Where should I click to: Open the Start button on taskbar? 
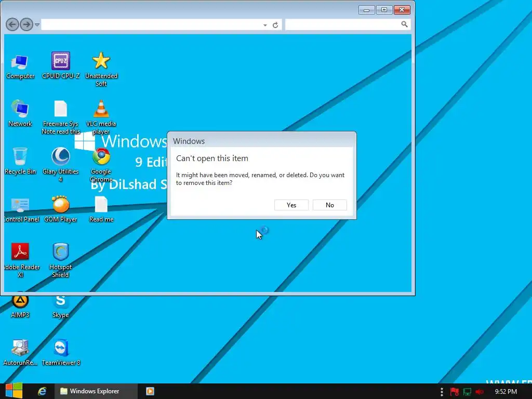pyautogui.click(x=14, y=391)
